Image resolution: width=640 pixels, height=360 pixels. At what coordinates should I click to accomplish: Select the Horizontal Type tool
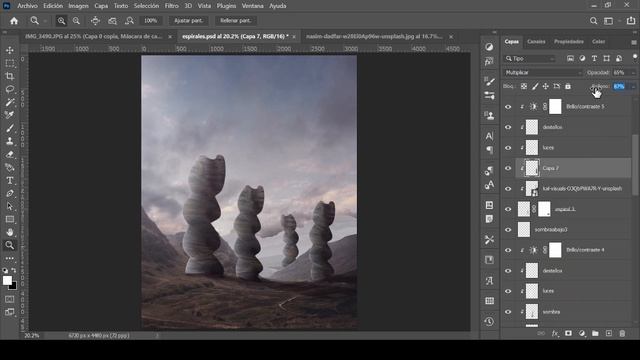(10, 180)
